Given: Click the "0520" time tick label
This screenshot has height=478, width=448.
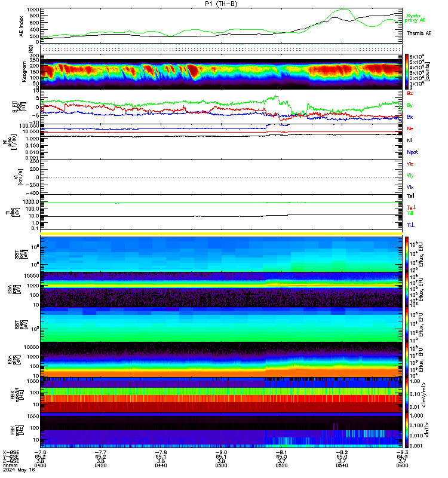Looking at the screenshot, I should coord(281,465).
